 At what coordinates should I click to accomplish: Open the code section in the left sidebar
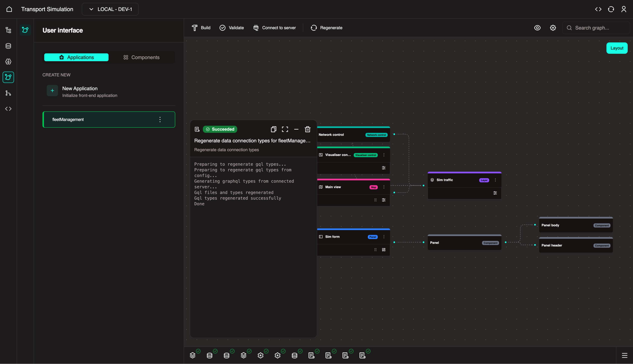coord(8,109)
